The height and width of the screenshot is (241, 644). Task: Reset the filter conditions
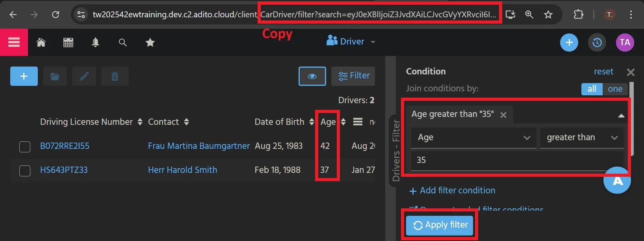[x=603, y=72]
